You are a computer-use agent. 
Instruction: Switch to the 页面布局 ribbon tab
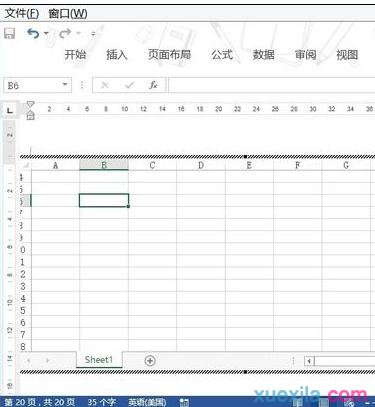click(169, 54)
